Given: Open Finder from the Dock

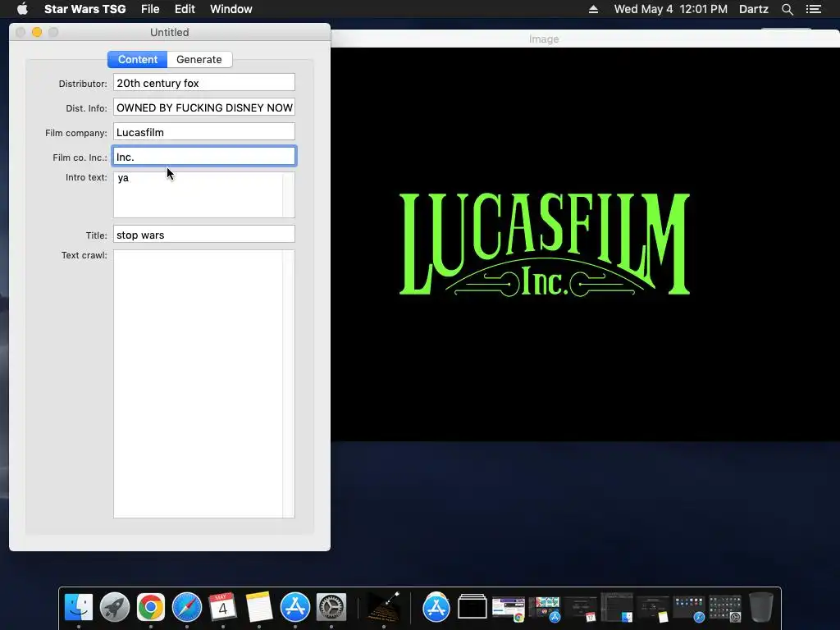Looking at the screenshot, I should tap(79, 608).
